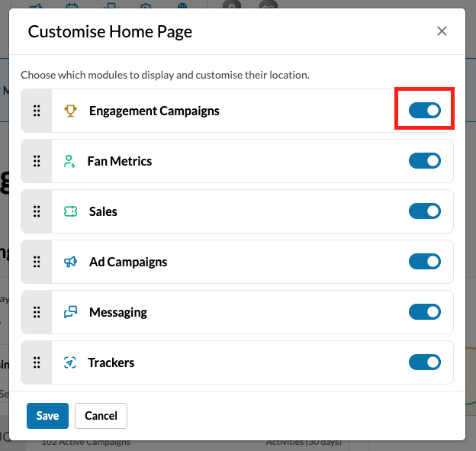Toggle the Sales module off
Viewport: 476px width, 451px height.
[425, 211]
